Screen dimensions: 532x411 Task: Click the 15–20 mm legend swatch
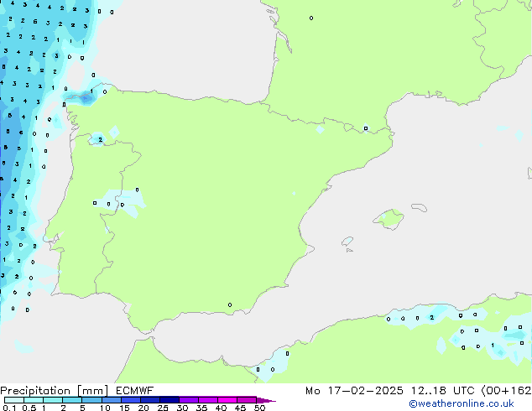point(131,400)
